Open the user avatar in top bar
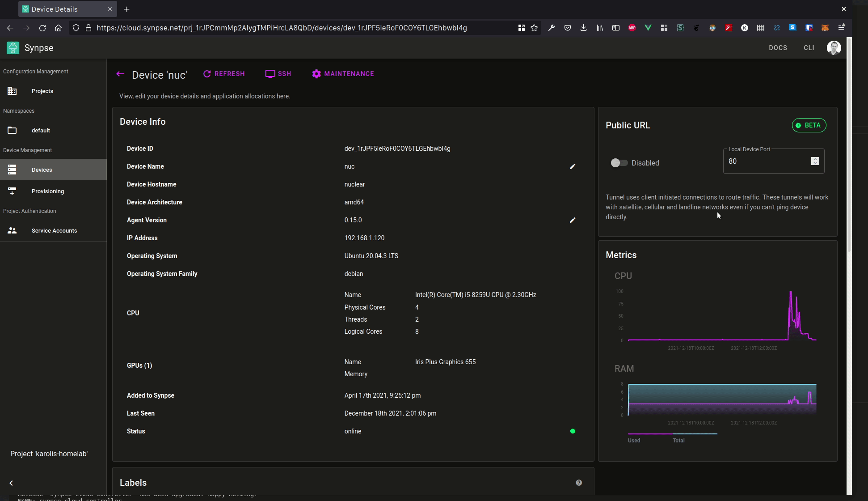The height and width of the screenshot is (501, 868). [834, 48]
